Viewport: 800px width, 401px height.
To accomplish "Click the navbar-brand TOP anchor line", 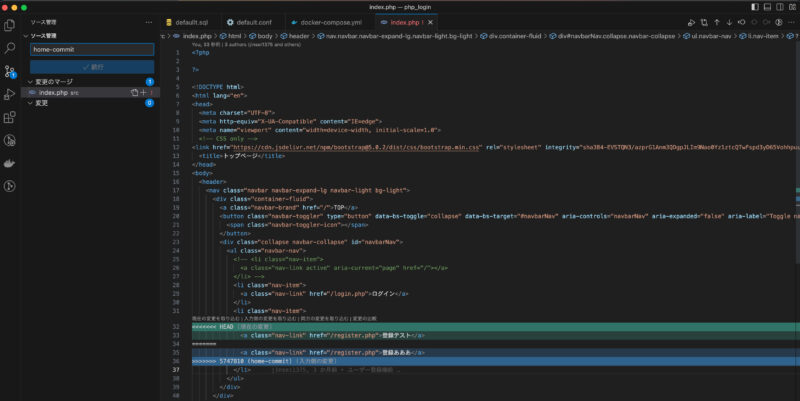I will (289, 207).
